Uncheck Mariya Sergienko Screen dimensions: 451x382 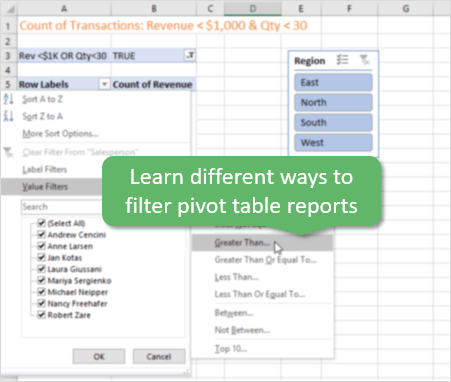click(x=41, y=280)
